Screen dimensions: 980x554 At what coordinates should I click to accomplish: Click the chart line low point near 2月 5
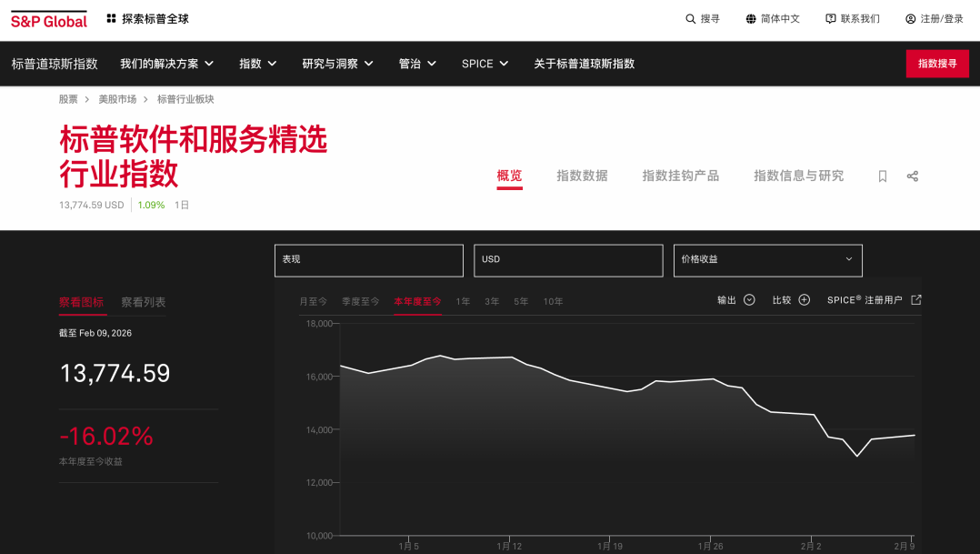point(857,456)
